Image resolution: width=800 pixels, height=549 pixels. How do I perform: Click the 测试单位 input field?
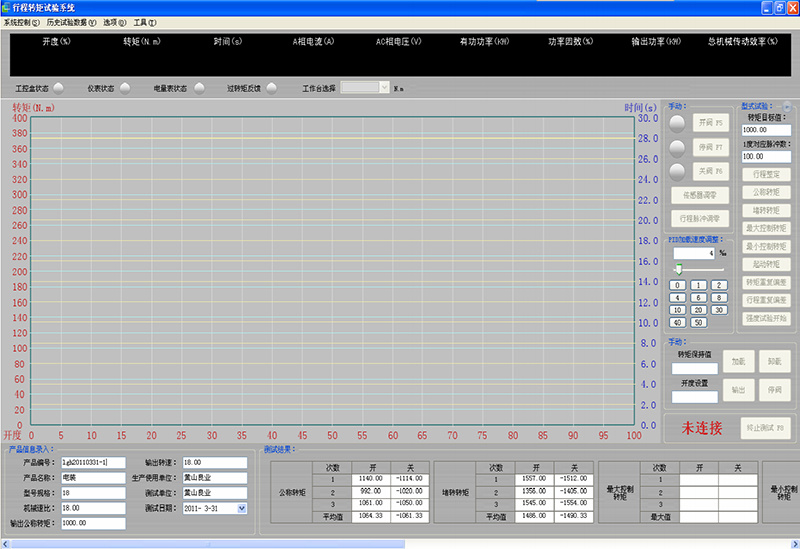[215, 493]
